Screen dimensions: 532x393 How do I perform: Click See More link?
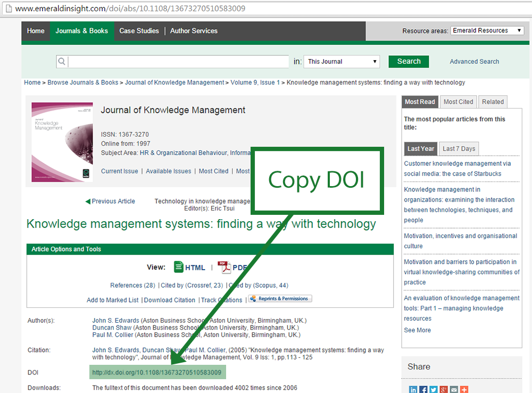pos(417,330)
